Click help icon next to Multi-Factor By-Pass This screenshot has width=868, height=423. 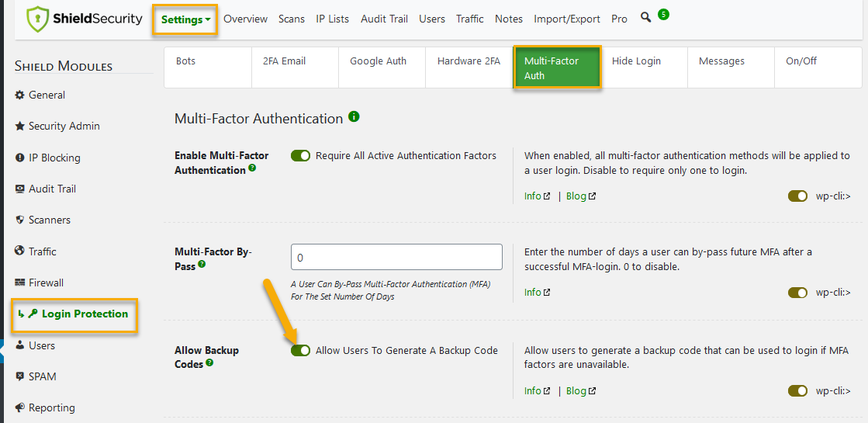[x=202, y=264]
